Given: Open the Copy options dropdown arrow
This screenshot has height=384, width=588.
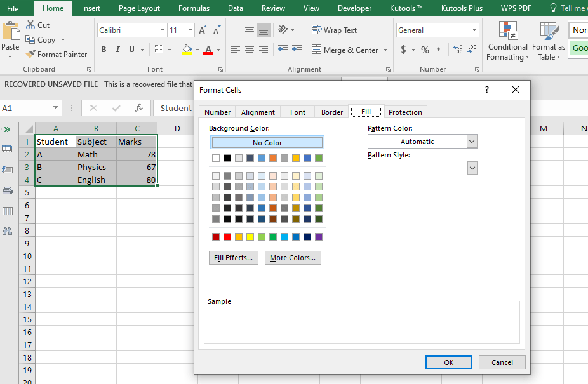Looking at the screenshot, I should click(63, 39).
